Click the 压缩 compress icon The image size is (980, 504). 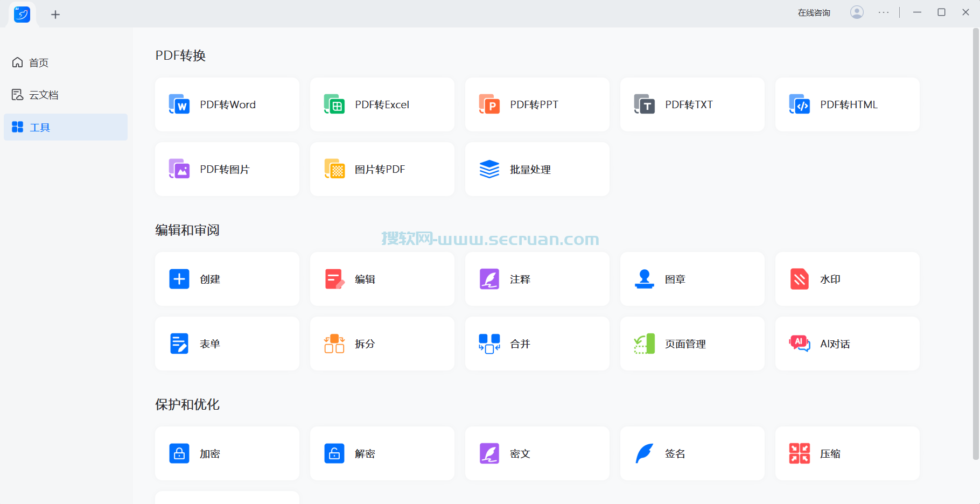pos(799,453)
